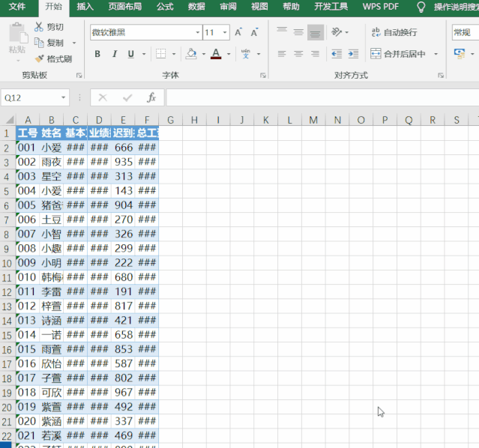Viewport: 479px width, 448px height.
Task: Open the WPS PDF tab
Action: tap(381, 7)
